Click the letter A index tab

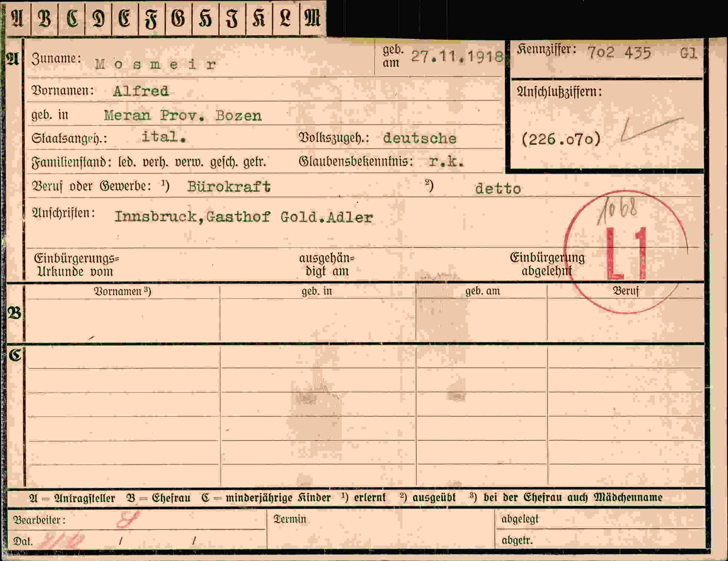[18, 18]
